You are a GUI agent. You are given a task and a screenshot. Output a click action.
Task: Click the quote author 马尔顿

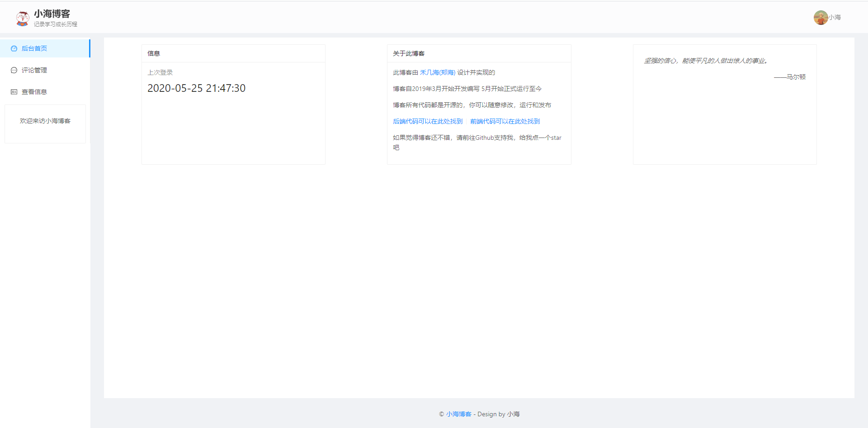pyautogui.click(x=796, y=77)
